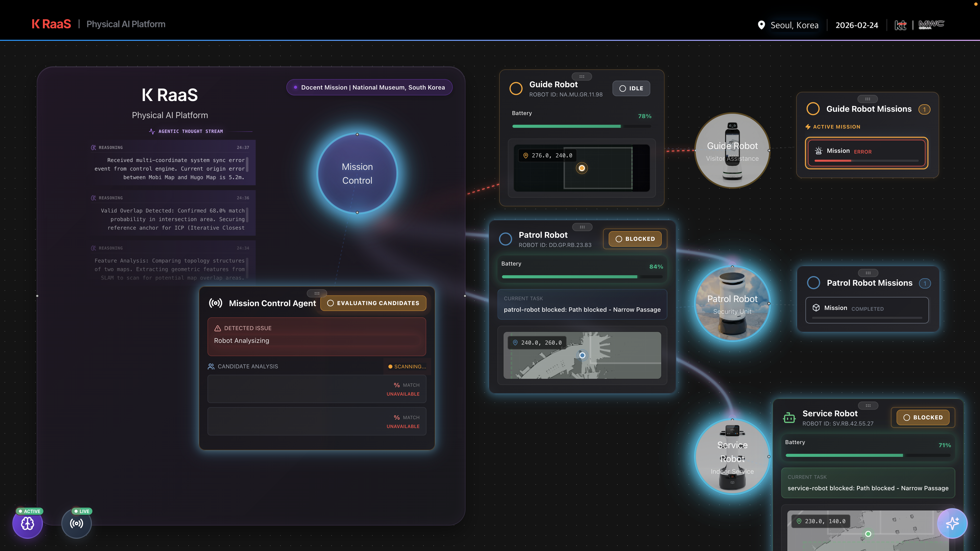Image resolution: width=980 pixels, height=551 pixels.
Task: Click the Guide Robot battery bar at 78%
Action: (x=582, y=126)
